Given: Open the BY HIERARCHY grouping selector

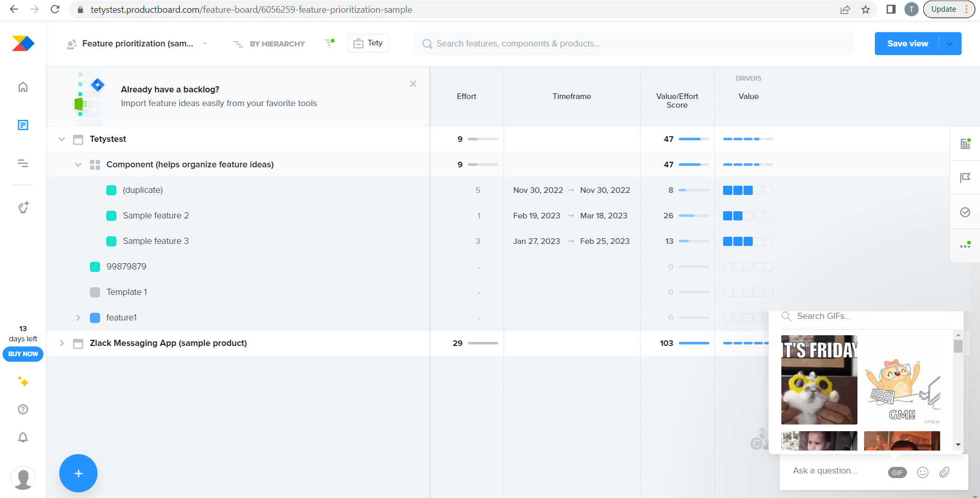Looking at the screenshot, I should (x=269, y=44).
